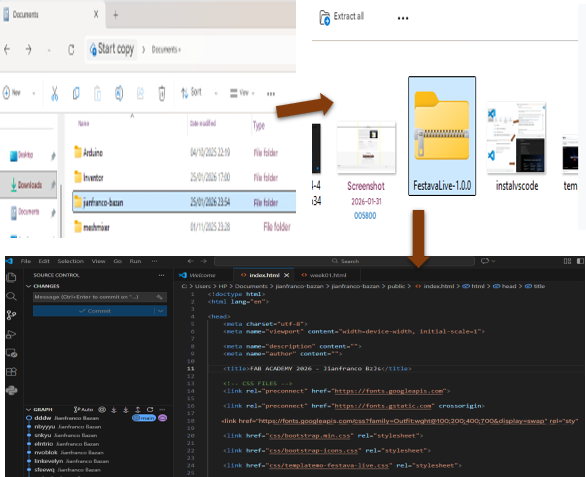Open Search view in VS Code activity bar
The image size is (586, 477).
tap(12, 296)
